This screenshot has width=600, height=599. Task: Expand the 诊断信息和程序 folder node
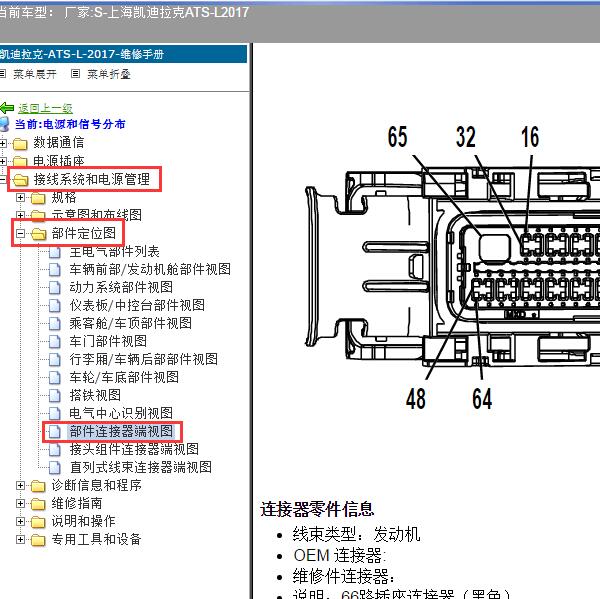pos(20,485)
